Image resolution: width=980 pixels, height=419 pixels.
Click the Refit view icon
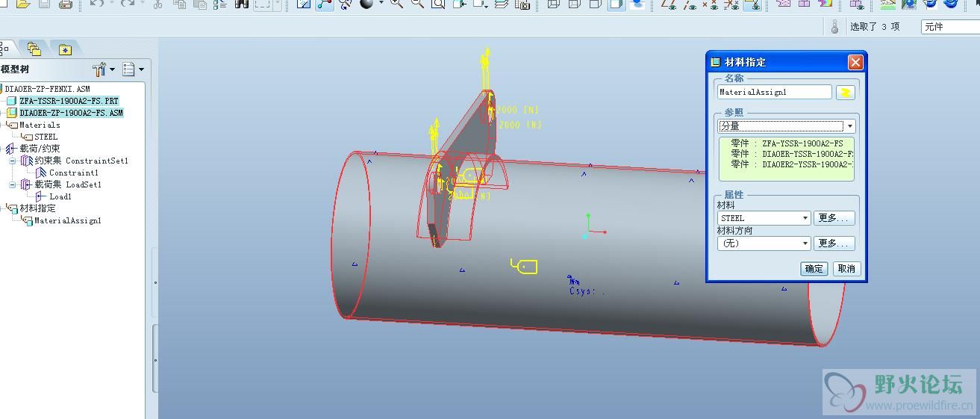[437, 4]
